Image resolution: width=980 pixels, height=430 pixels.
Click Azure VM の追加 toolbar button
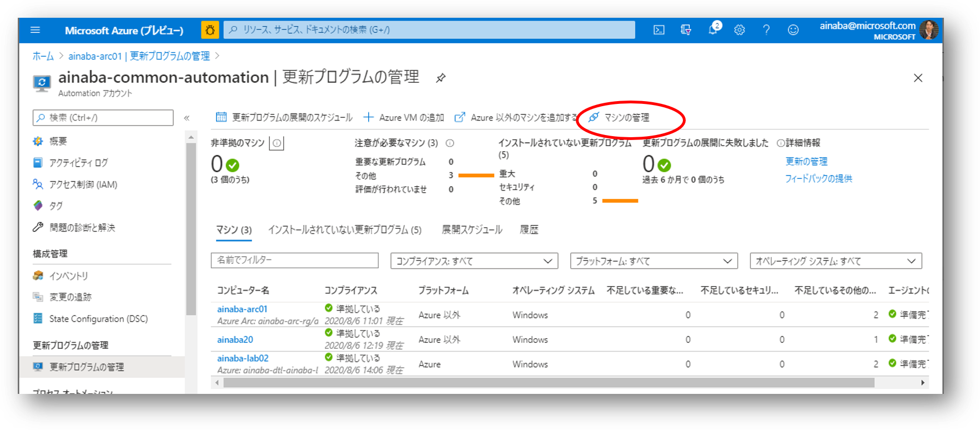coord(404,118)
